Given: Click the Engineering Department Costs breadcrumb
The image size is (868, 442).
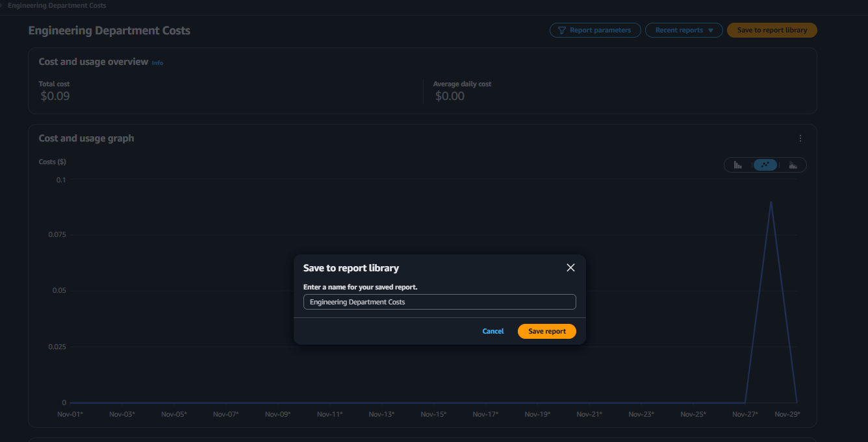Looking at the screenshot, I should [57, 5].
